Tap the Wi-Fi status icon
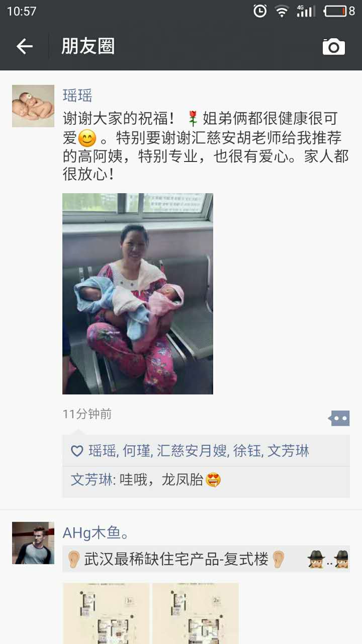The height and width of the screenshot is (644, 362). click(x=282, y=11)
